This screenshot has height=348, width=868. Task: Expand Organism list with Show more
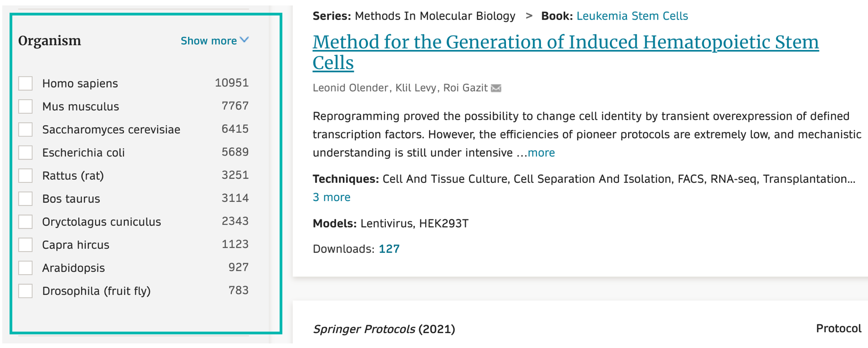tap(214, 41)
